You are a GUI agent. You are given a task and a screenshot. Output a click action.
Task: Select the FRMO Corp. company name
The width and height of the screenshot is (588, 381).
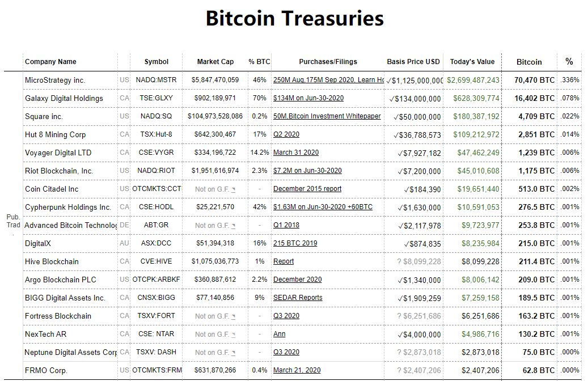point(46,370)
